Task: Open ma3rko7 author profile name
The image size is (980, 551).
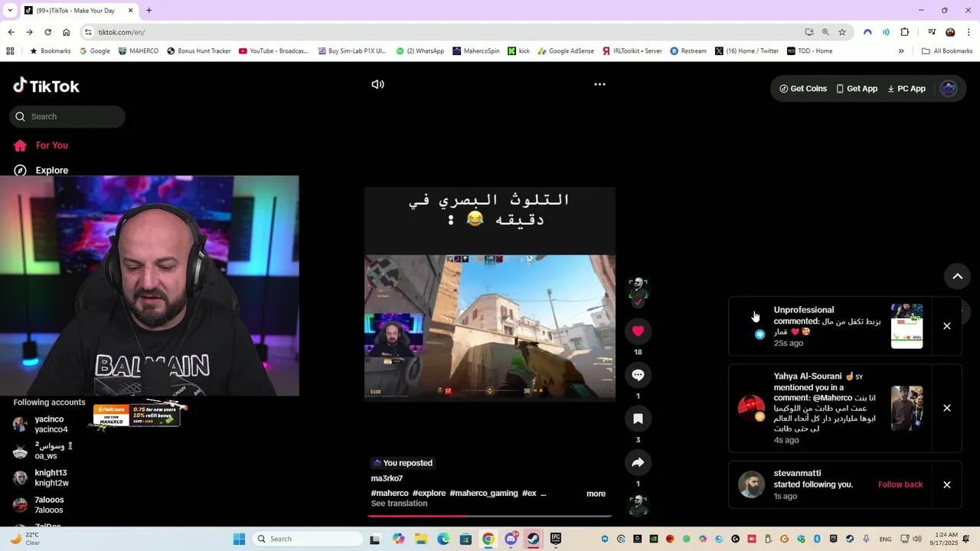Action: coord(387,478)
